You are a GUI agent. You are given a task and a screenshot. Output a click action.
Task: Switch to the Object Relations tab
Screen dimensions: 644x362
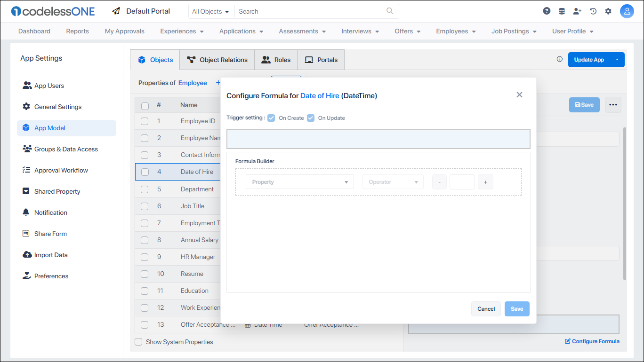click(x=217, y=60)
